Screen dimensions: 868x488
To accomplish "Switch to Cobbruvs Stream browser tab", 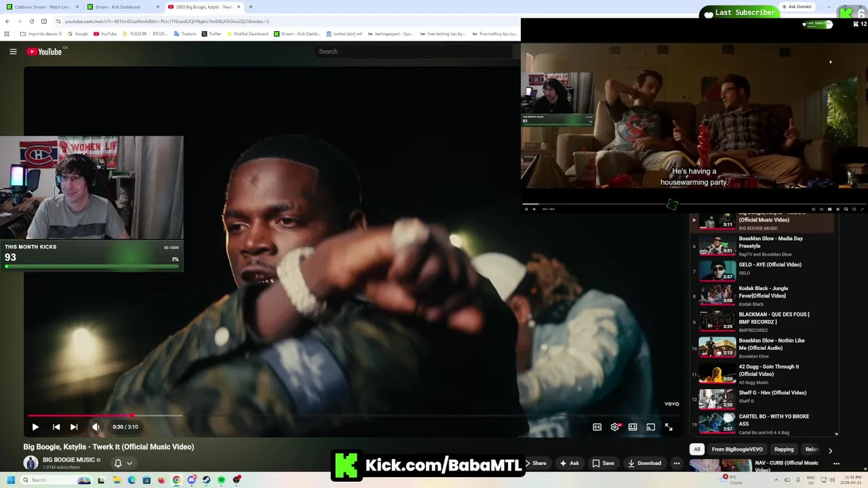I will tap(41, 7).
